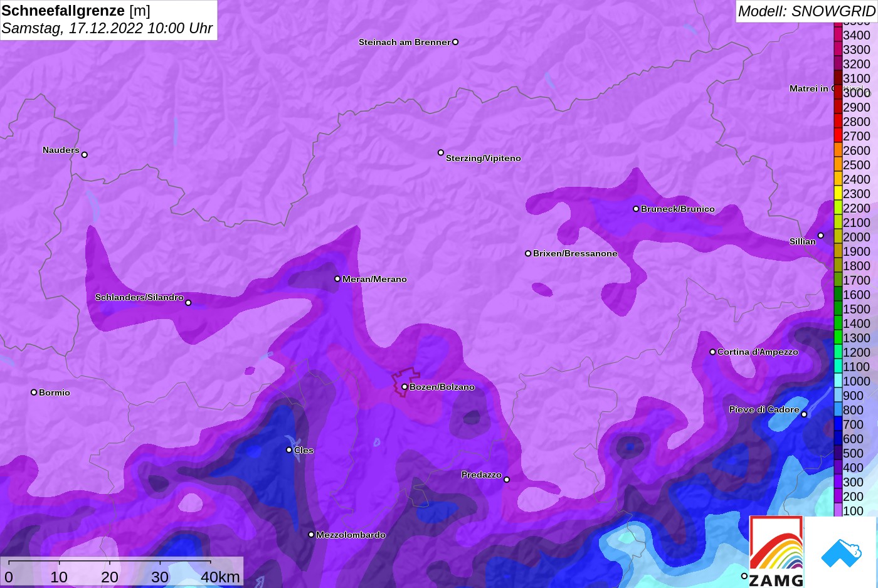Viewport: 878px width, 588px height.
Task: Click the Bormio town label
Action: pos(55,392)
